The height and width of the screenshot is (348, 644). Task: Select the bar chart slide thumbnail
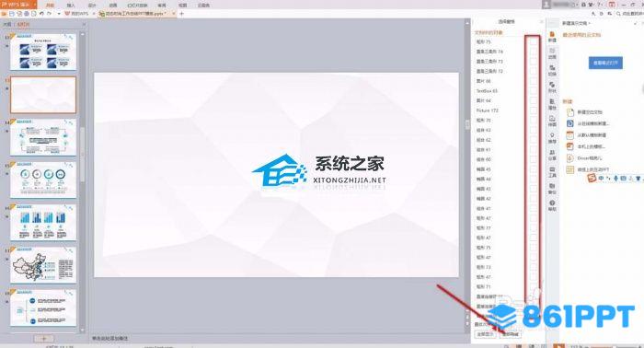[43, 222]
